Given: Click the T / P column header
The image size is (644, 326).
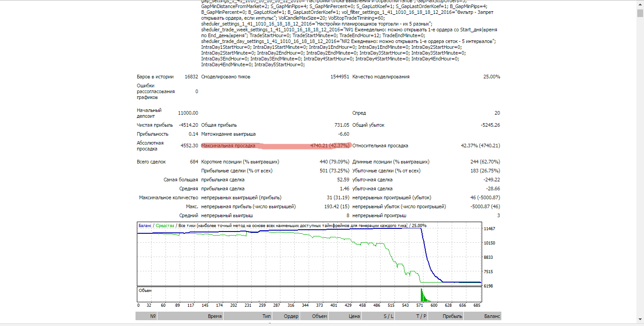Looking at the screenshot, I should (412, 316).
